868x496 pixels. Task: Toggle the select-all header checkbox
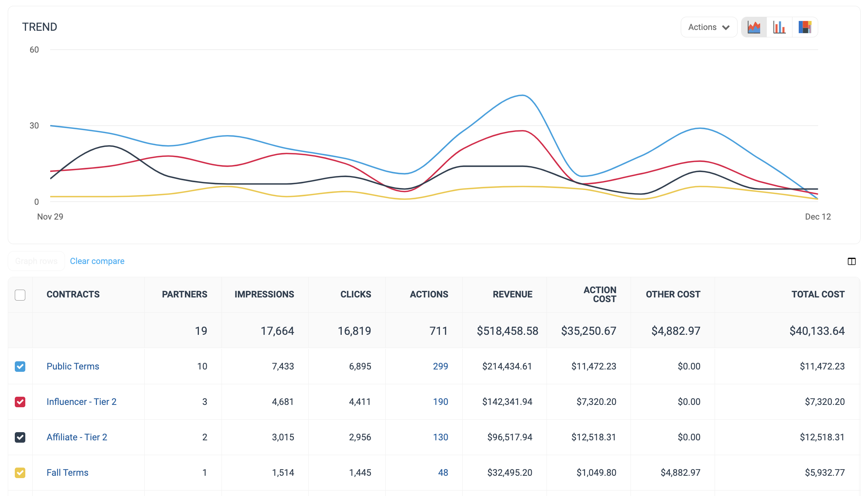click(x=20, y=295)
